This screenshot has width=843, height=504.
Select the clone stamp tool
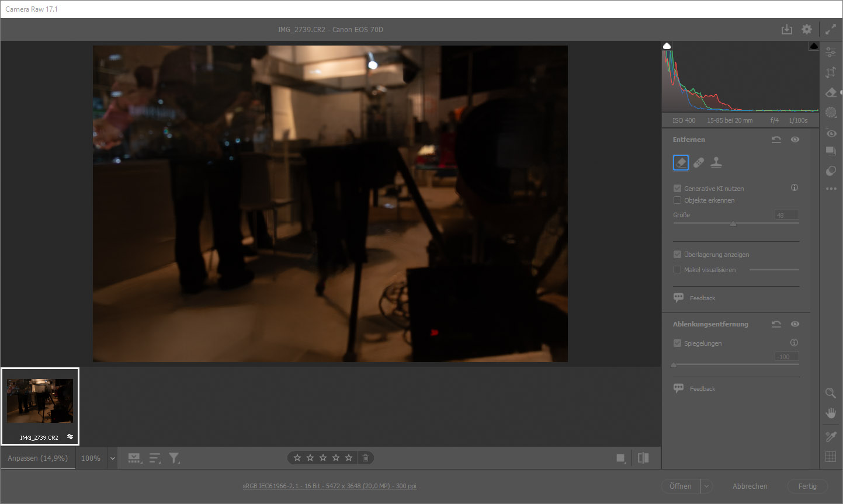click(716, 163)
